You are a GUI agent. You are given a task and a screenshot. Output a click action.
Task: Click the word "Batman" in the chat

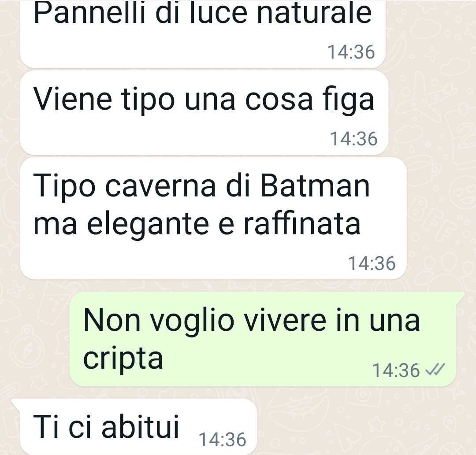pos(315,186)
